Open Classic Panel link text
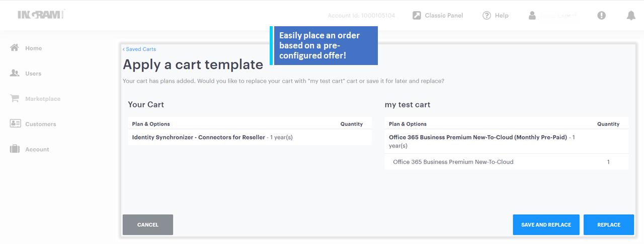The width and height of the screenshot is (644, 244). pyautogui.click(x=444, y=16)
